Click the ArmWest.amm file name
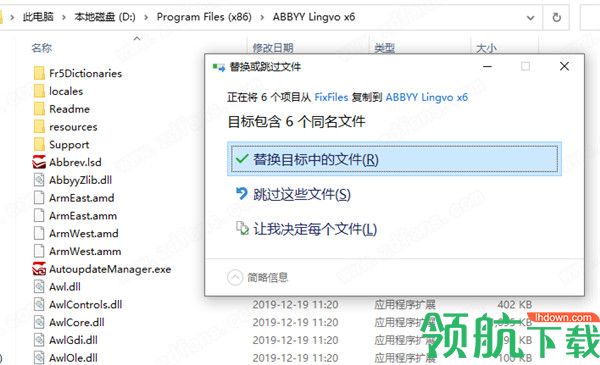 point(85,251)
